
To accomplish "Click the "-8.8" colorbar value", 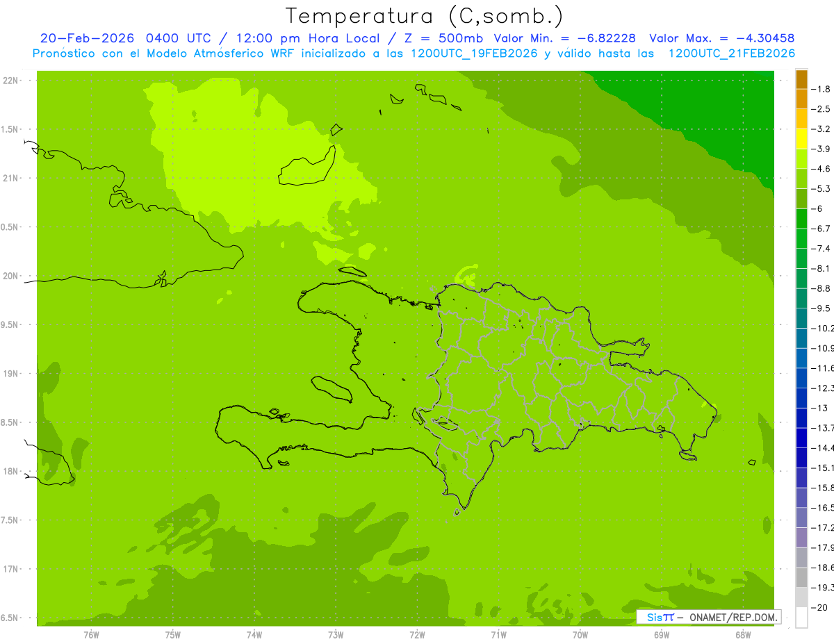I will click(821, 288).
